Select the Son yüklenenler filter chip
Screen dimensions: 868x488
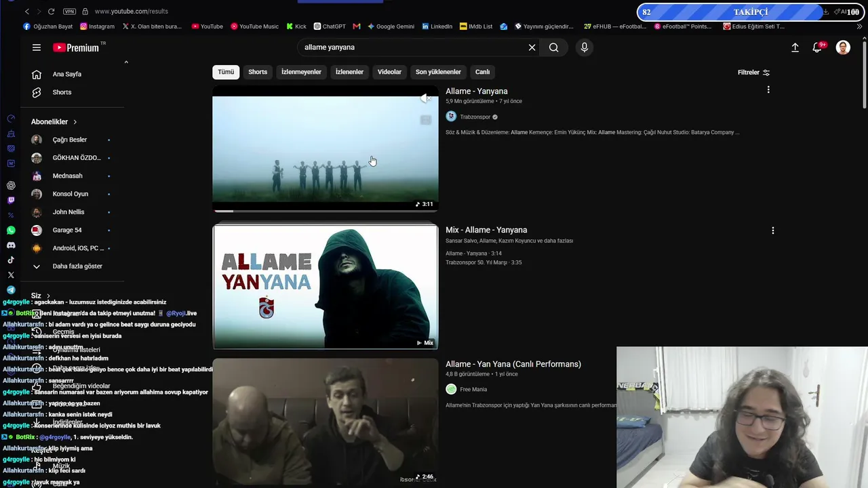click(438, 72)
